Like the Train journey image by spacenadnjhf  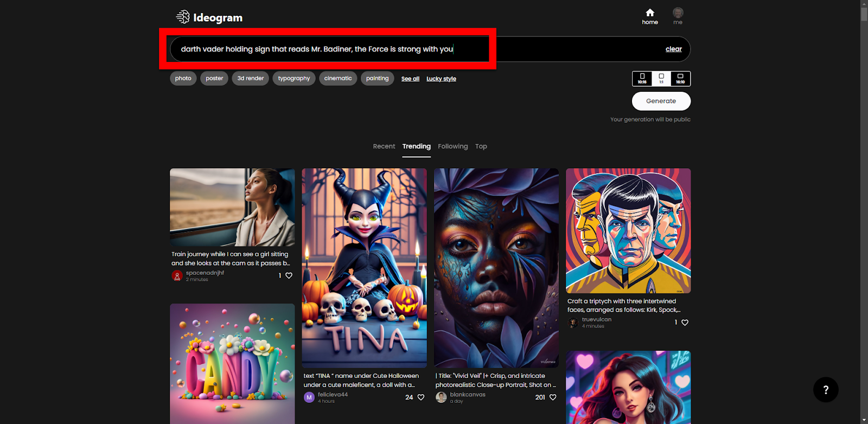(x=289, y=276)
